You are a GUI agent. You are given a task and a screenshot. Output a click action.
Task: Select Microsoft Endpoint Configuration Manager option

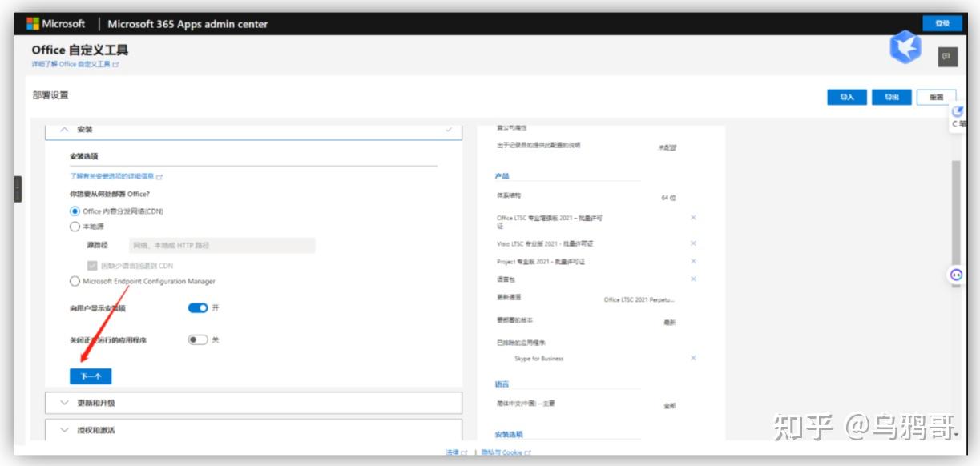(x=75, y=281)
